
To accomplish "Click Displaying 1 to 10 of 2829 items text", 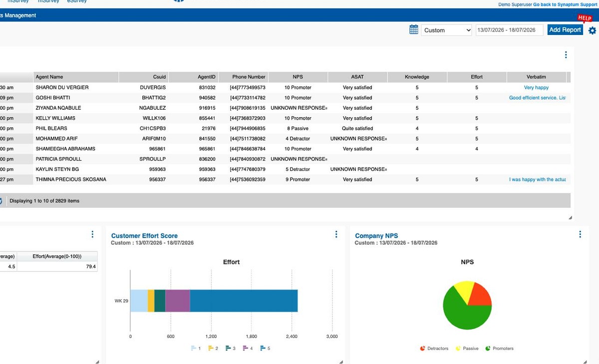I will pyautogui.click(x=44, y=201).
